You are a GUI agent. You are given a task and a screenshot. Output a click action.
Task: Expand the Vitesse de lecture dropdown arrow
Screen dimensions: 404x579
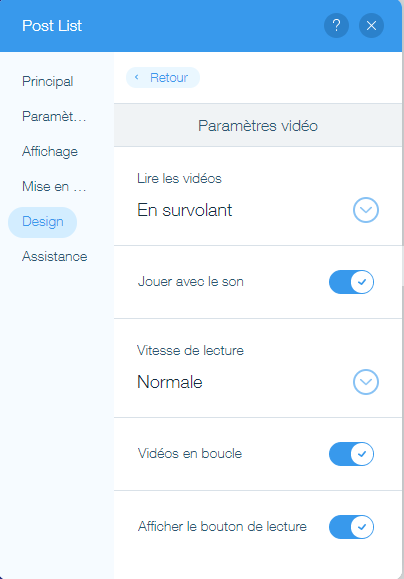(366, 382)
